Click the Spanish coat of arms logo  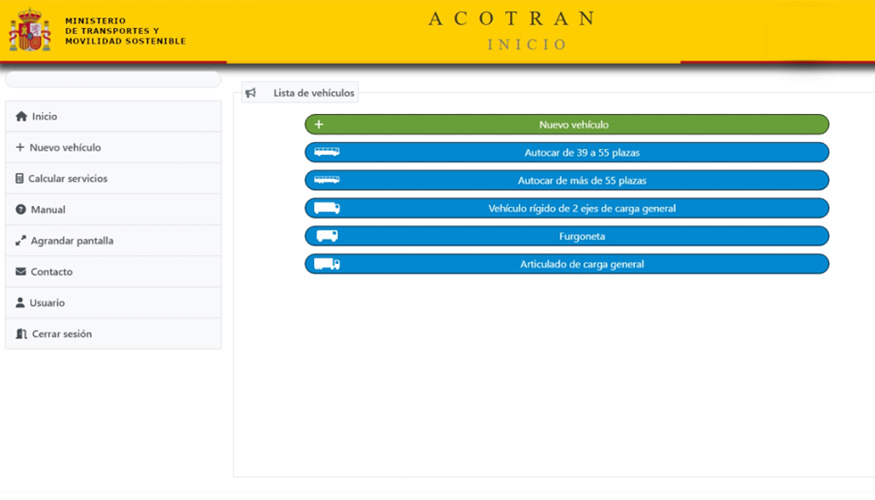click(x=30, y=30)
